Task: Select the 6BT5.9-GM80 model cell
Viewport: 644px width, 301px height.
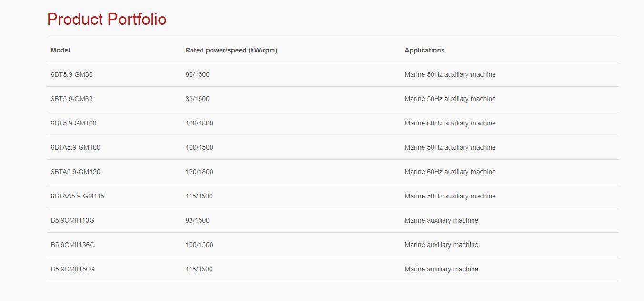Action: 71,74
